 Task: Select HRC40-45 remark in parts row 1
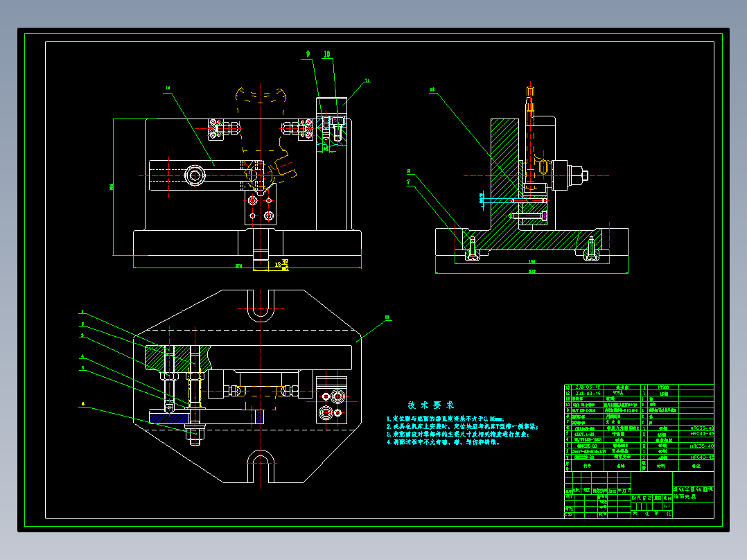702,457
